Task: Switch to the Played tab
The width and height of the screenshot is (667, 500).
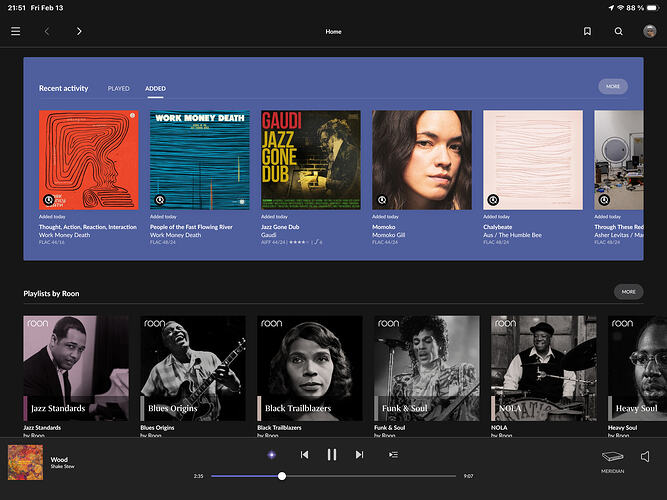Action: pos(119,88)
